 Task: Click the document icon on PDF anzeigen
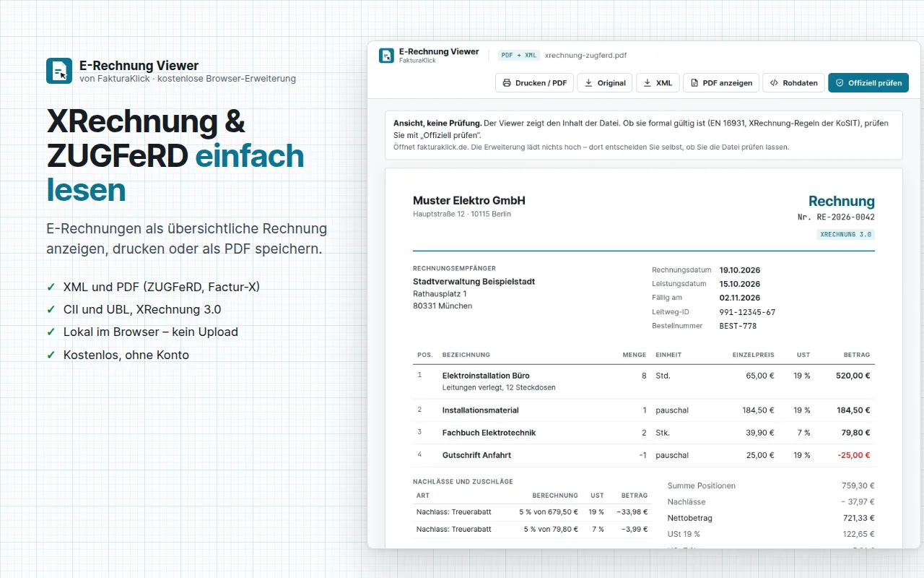(x=694, y=83)
